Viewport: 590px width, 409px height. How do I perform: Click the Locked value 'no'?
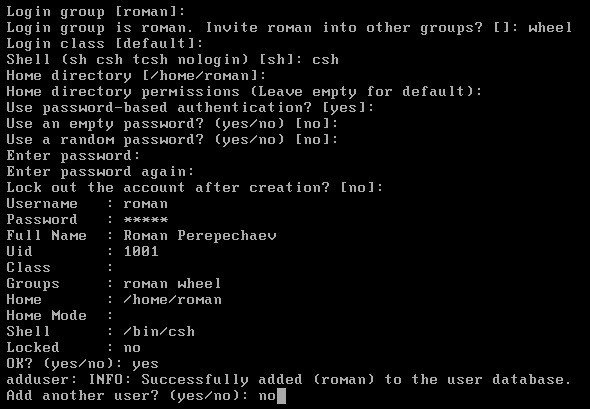[x=132, y=348]
